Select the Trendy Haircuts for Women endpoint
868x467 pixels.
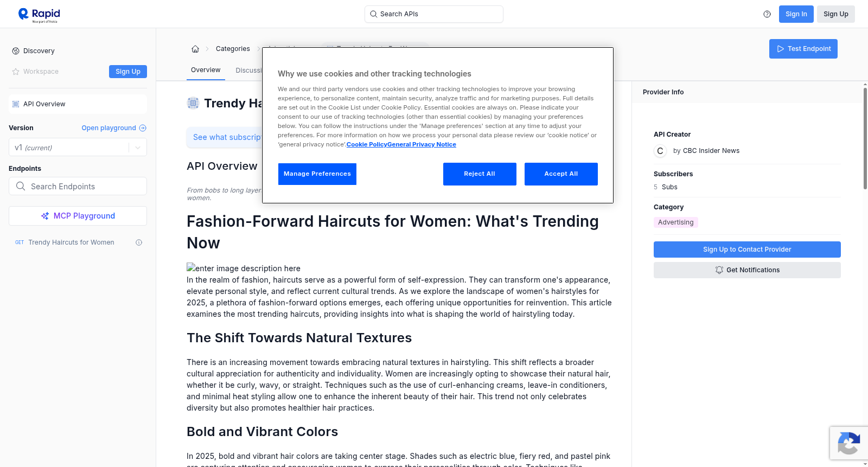pyautogui.click(x=71, y=242)
